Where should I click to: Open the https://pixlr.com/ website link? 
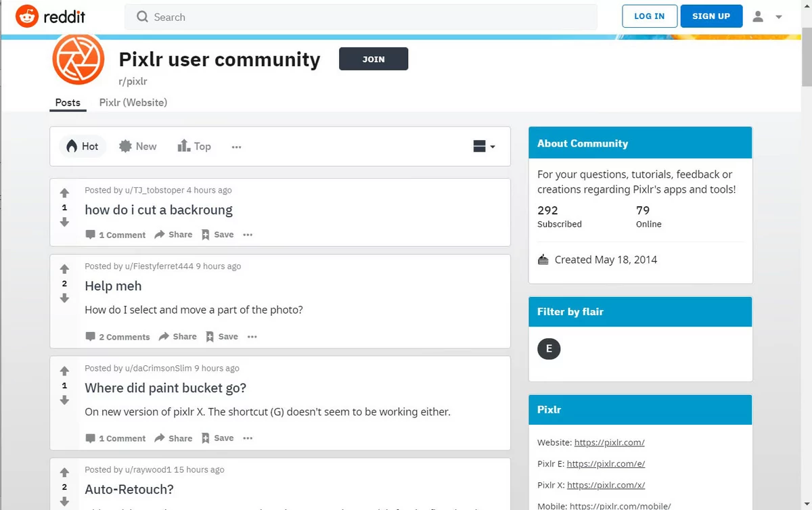(610, 442)
